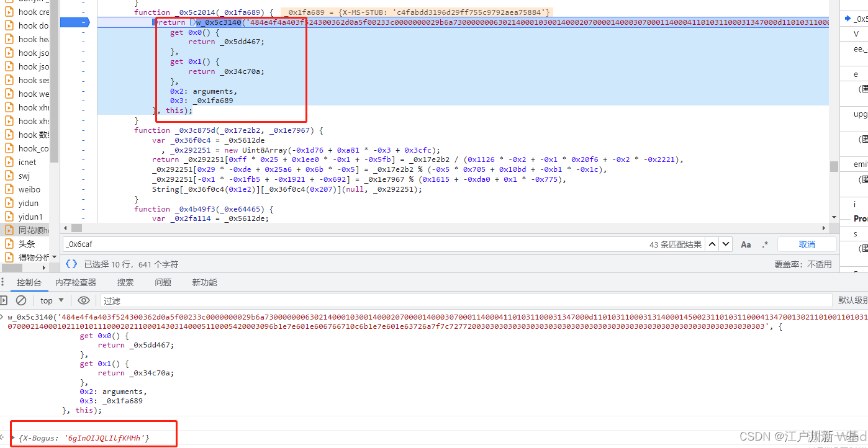Click the snippet icon next to 头条

pyautogui.click(x=9, y=244)
